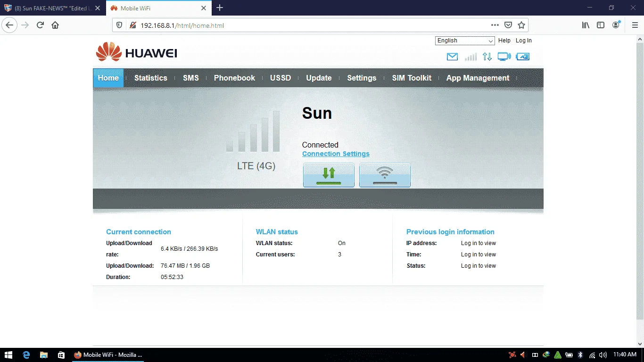Click the 'Sun' operator name
This screenshot has height=362, width=644.
coord(317,114)
